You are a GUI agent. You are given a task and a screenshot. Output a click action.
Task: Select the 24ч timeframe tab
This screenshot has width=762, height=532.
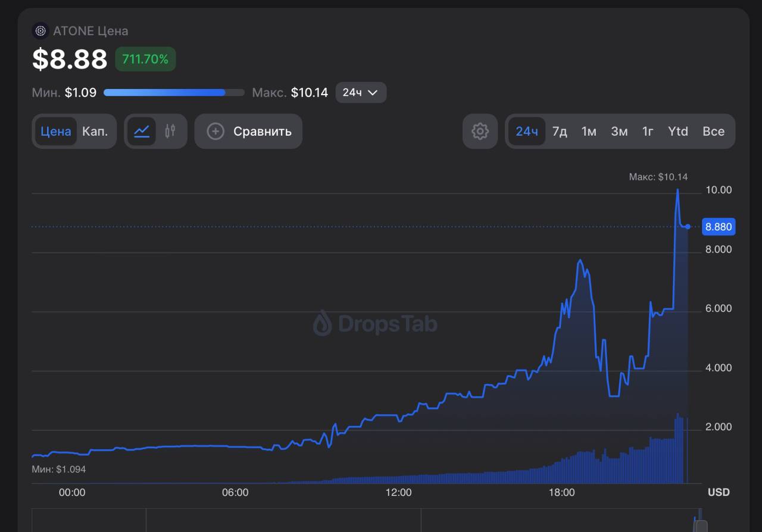pyautogui.click(x=526, y=132)
